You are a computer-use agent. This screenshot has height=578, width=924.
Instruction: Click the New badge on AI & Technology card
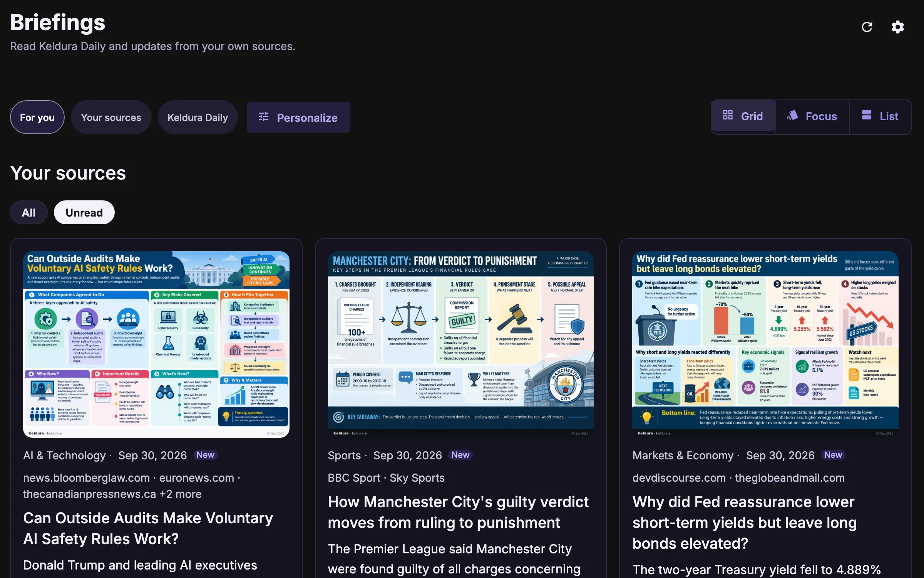coord(205,455)
